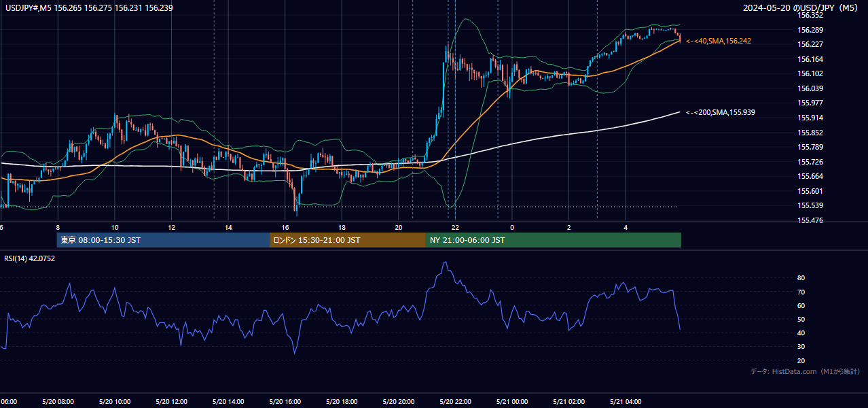Screen dimensions: 868x408
Task: Click price axis label 155.539
Action: tap(810, 206)
